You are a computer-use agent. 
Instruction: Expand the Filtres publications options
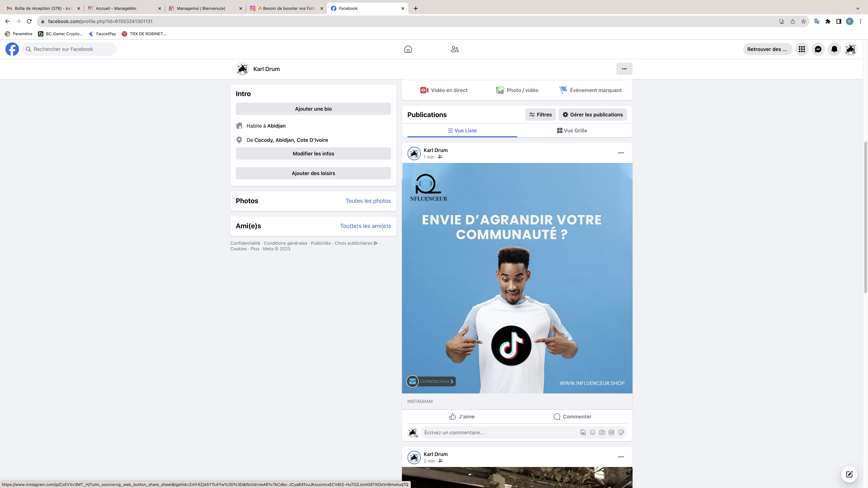tap(540, 115)
